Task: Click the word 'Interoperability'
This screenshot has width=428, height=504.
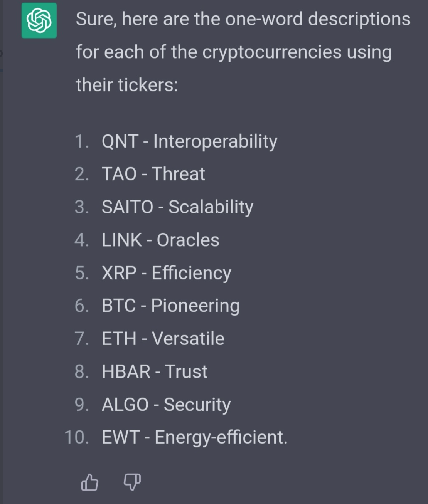Action: pyautogui.click(x=215, y=141)
